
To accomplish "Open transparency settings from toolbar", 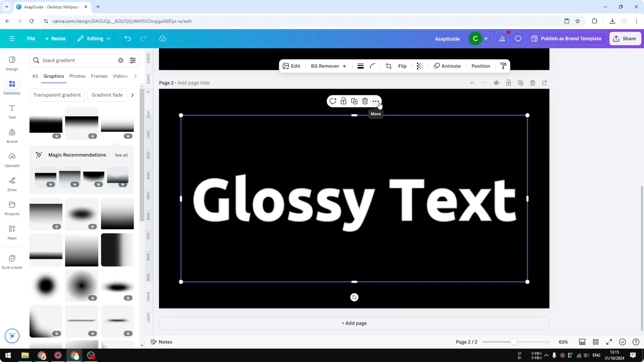I will (x=420, y=66).
